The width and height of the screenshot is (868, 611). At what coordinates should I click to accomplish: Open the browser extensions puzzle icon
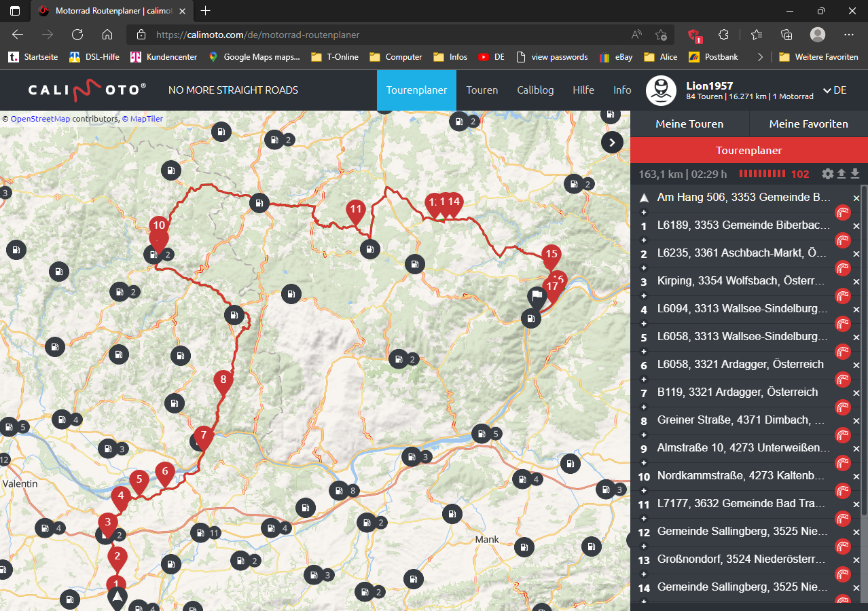point(724,35)
